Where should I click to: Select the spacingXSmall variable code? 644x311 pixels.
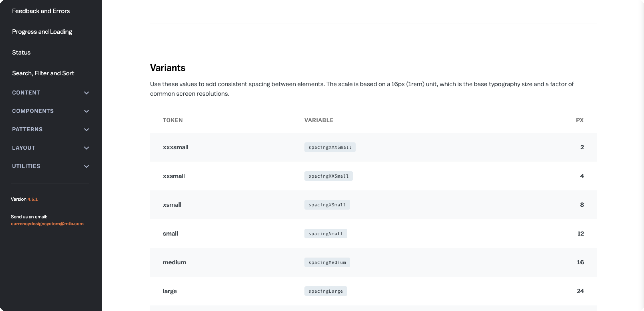click(327, 205)
